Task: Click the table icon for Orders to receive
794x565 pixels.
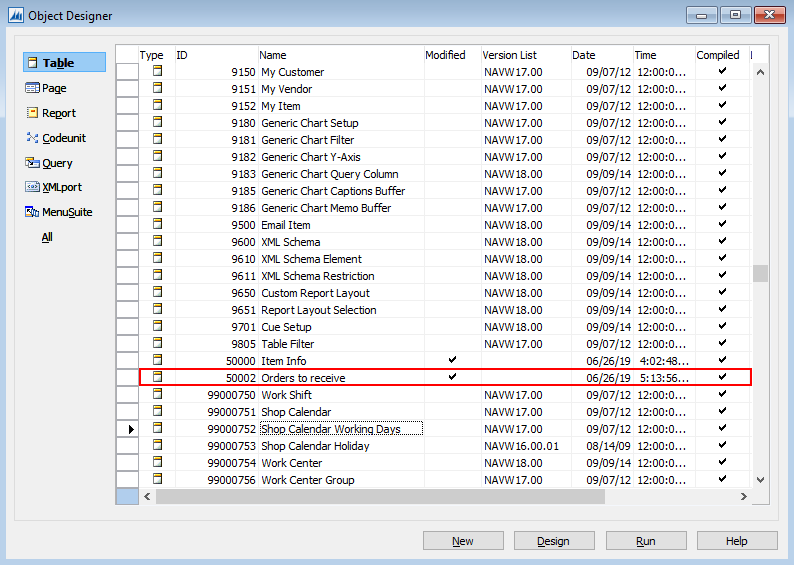Action: (x=156, y=377)
